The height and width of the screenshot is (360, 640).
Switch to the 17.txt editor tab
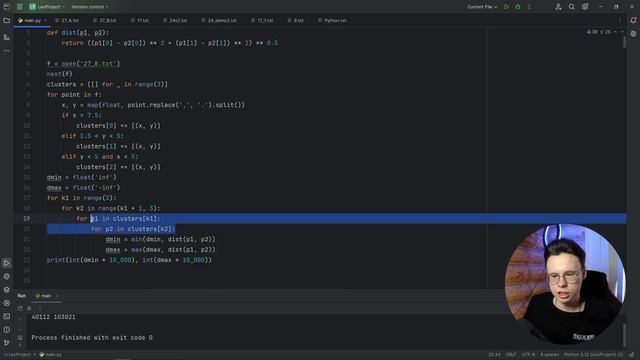click(x=140, y=20)
